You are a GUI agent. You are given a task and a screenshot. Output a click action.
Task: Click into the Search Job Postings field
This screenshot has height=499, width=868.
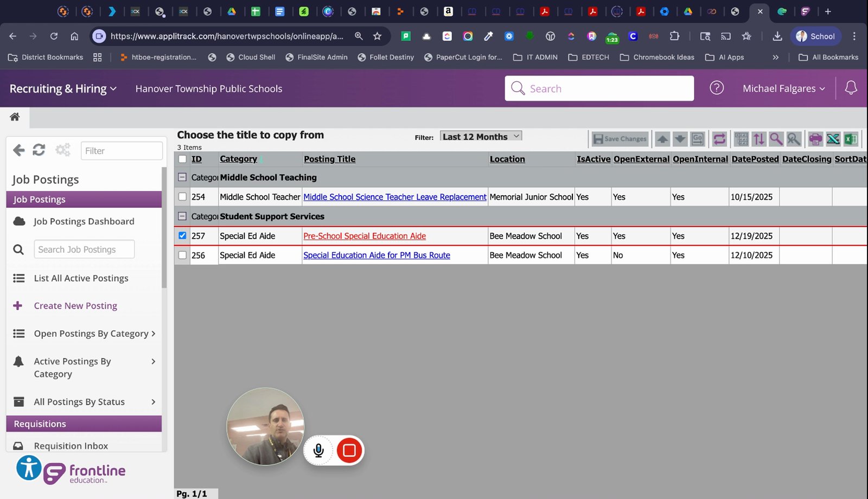pos(84,250)
